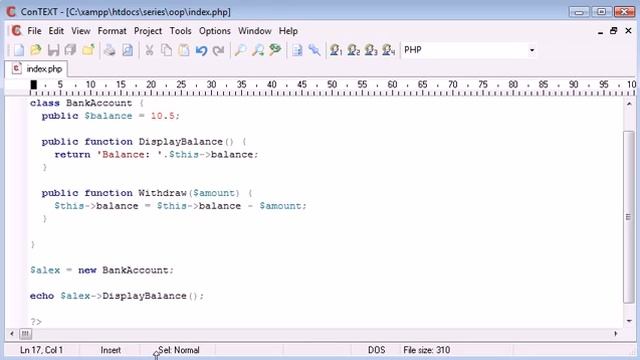Click the horizontal scrollbar left arrow
640x360 pixels.
click(x=12, y=334)
